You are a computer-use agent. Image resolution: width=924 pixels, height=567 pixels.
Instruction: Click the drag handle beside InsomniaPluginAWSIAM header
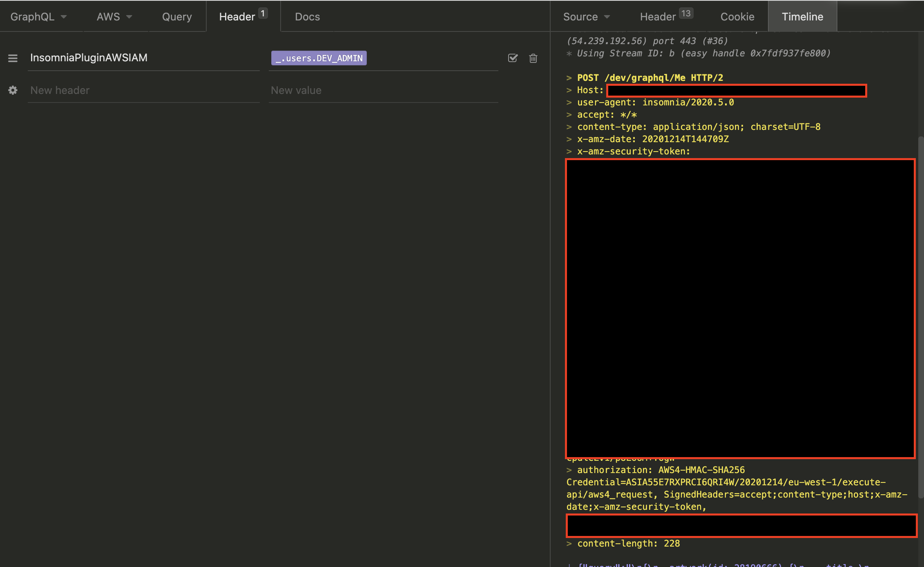click(x=13, y=58)
